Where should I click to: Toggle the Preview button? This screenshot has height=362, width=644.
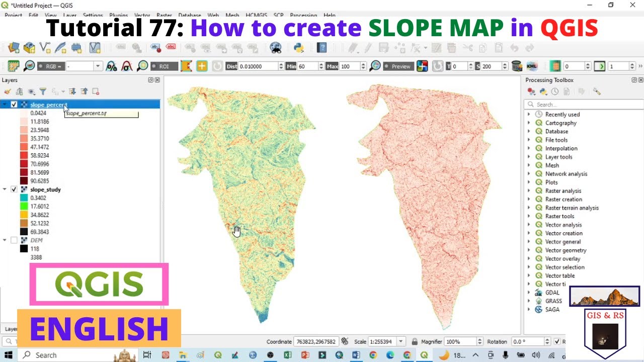click(x=398, y=66)
